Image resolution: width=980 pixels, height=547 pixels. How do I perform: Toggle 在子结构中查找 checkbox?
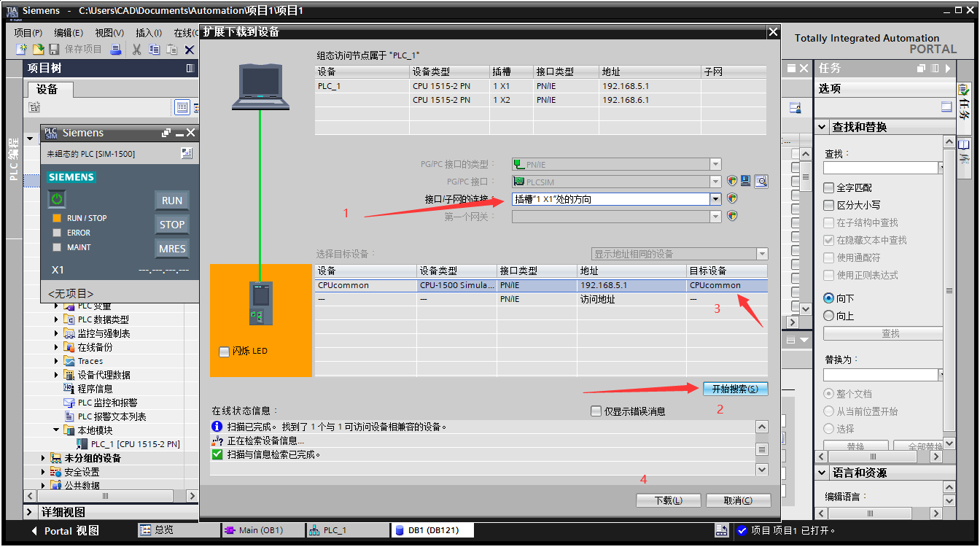click(828, 222)
